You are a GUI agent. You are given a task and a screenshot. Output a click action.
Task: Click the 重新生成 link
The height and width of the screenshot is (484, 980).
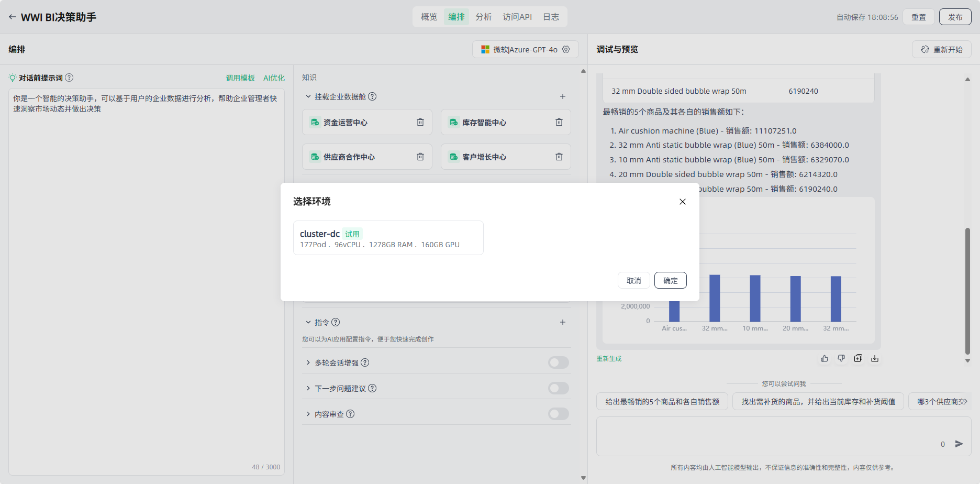[x=609, y=358]
